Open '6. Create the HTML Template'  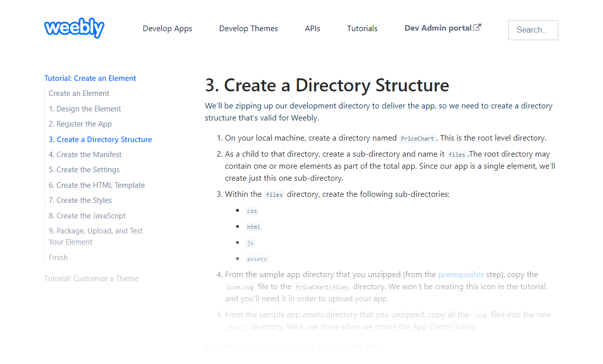[96, 185]
